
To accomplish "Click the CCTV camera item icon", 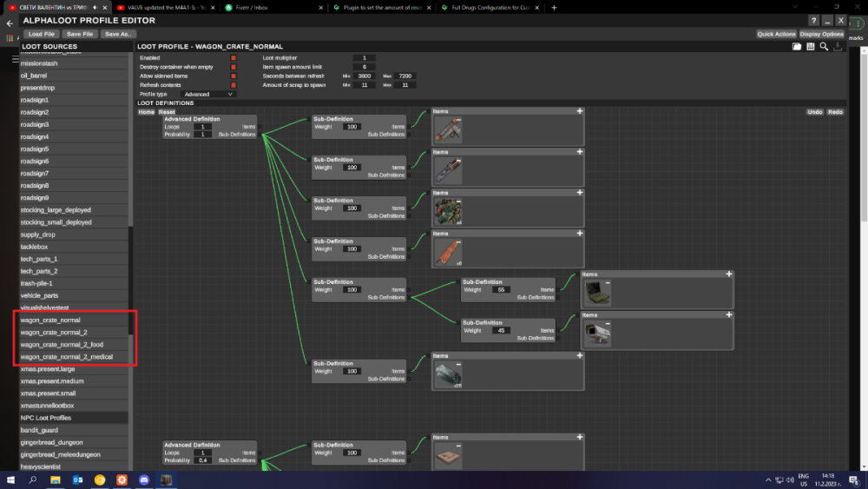I will point(597,334).
